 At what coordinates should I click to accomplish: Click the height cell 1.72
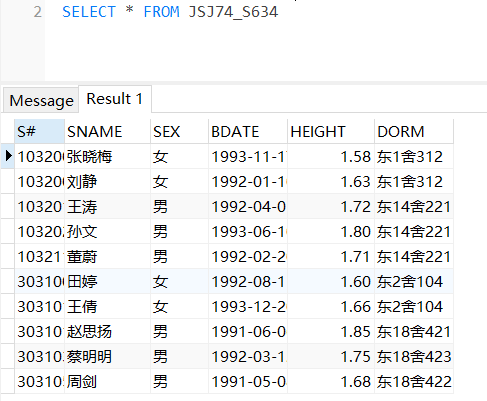coord(331,206)
